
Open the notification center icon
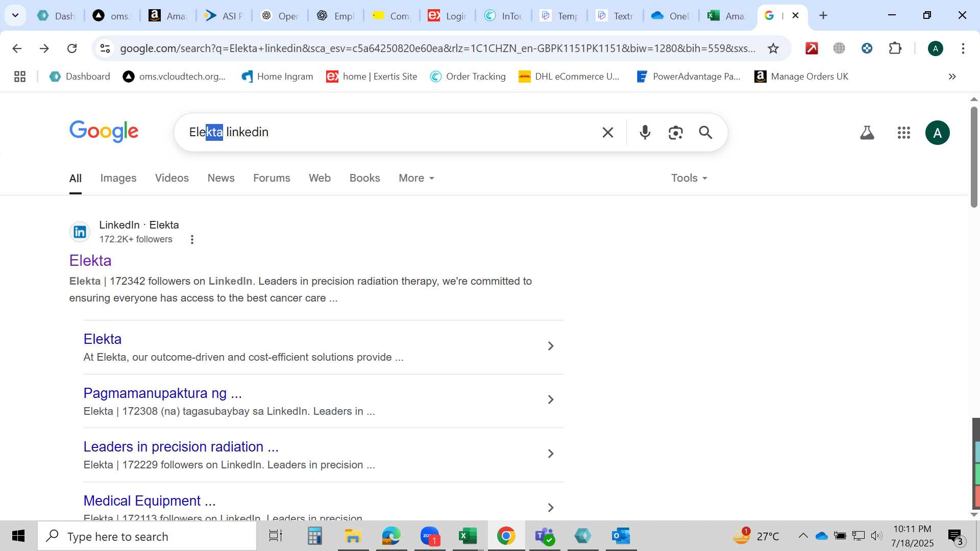[955, 536]
